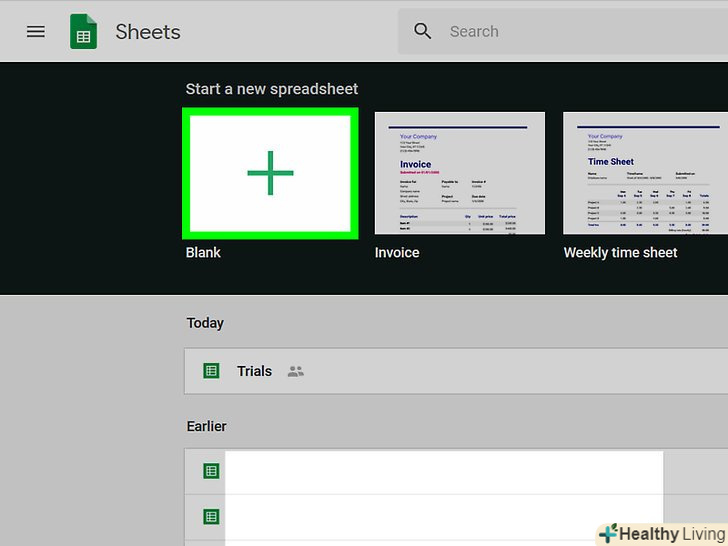
Task: Click the Blank label under the template
Action: [x=203, y=253]
